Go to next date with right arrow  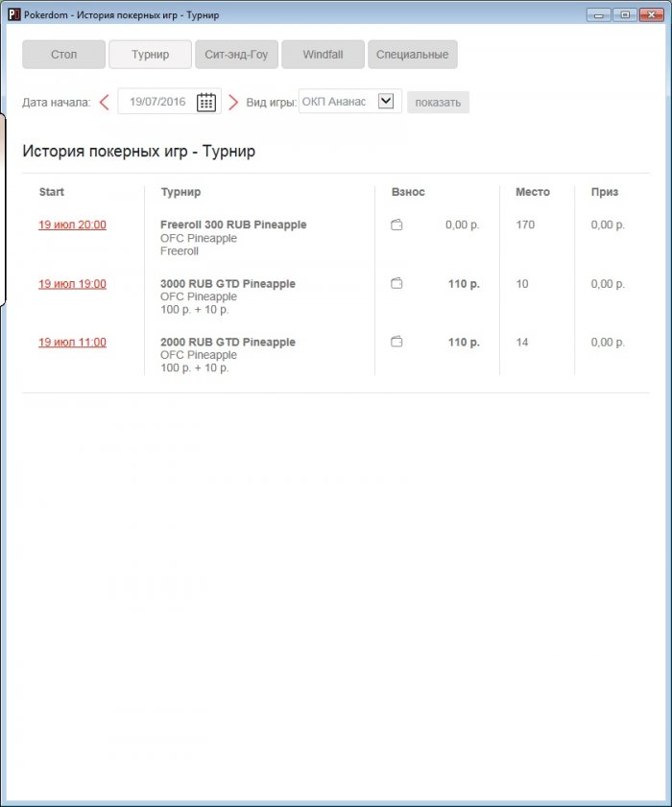pyautogui.click(x=233, y=102)
